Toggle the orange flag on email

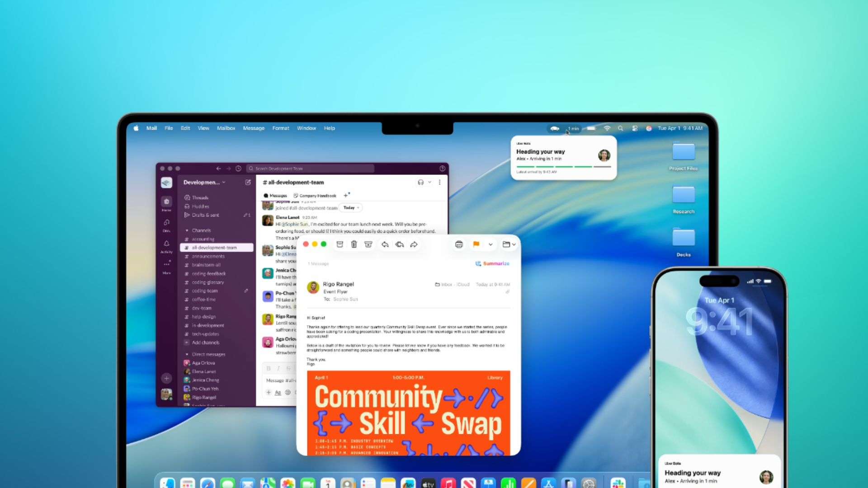coord(476,244)
